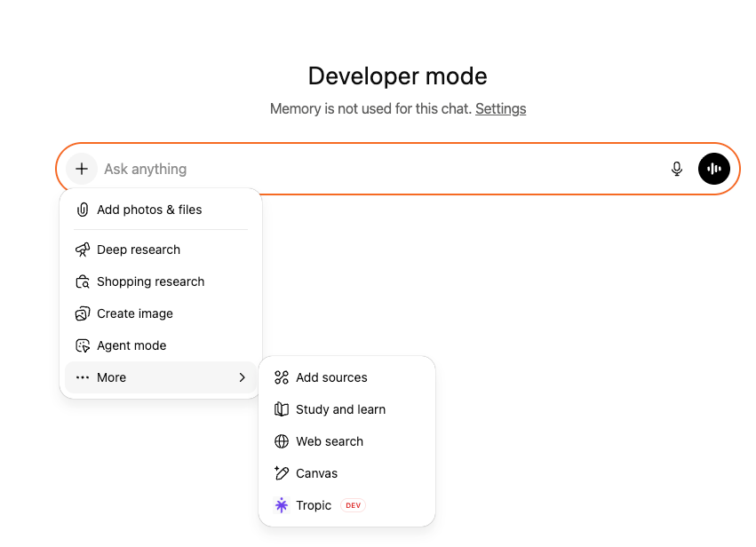Click the paperclip icon for attachments
This screenshot has width=756, height=547.
tap(83, 210)
